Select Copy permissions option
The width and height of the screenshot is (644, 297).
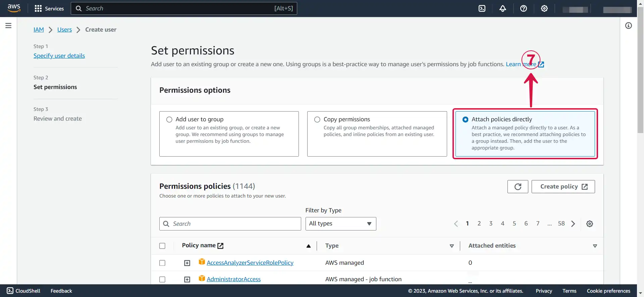[x=317, y=119]
